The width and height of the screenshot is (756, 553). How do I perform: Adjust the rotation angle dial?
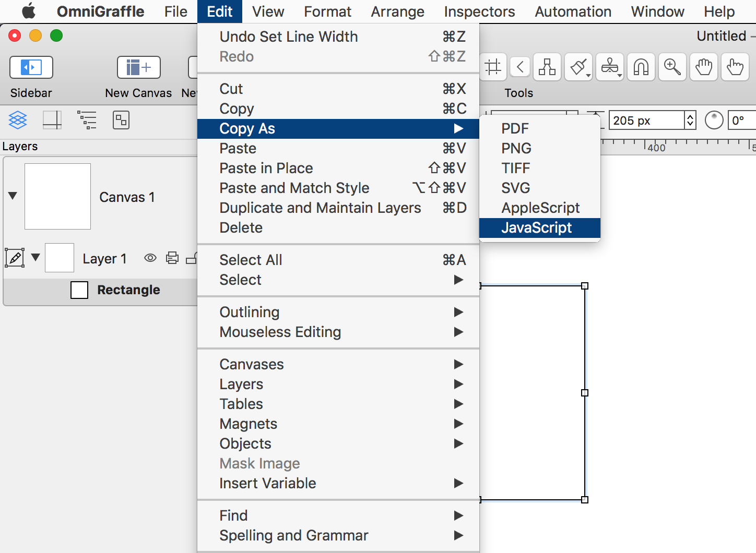point(714,121)
